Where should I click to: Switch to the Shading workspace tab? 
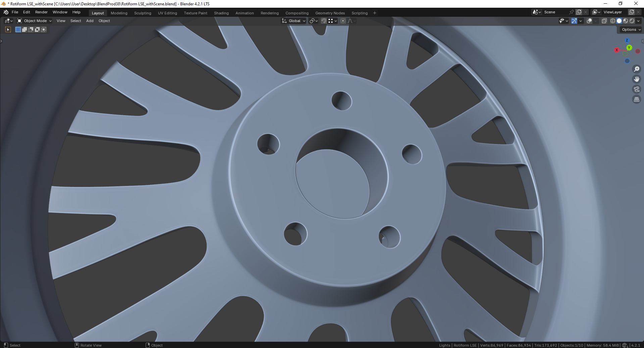coord(221,13)
